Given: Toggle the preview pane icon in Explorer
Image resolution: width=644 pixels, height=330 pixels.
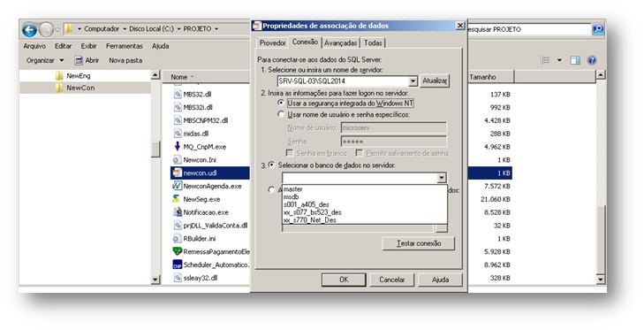Looking at the screenshot, I should tap(575, 60).
